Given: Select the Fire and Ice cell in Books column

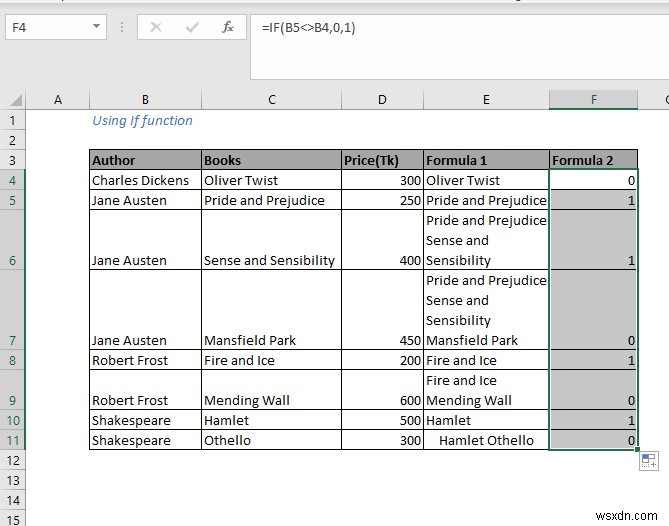Looking at the screenshot, I should [x=271, y=360].
